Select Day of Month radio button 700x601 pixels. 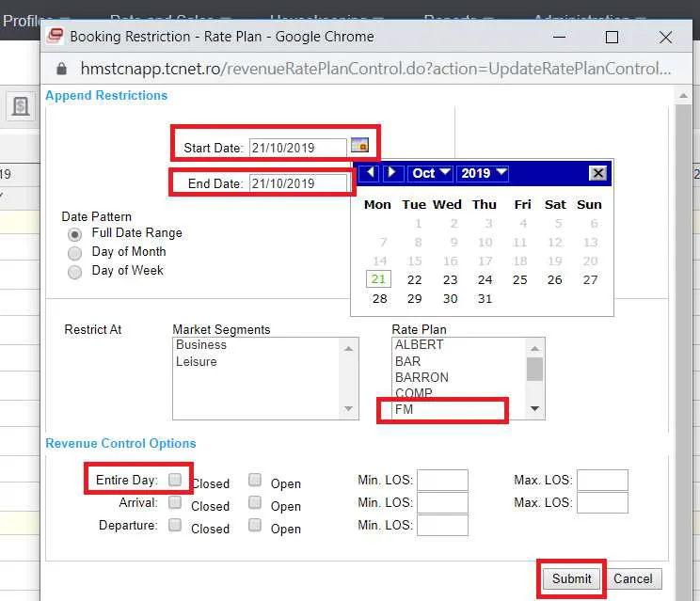pyautogui.click(x=74, y=253)
